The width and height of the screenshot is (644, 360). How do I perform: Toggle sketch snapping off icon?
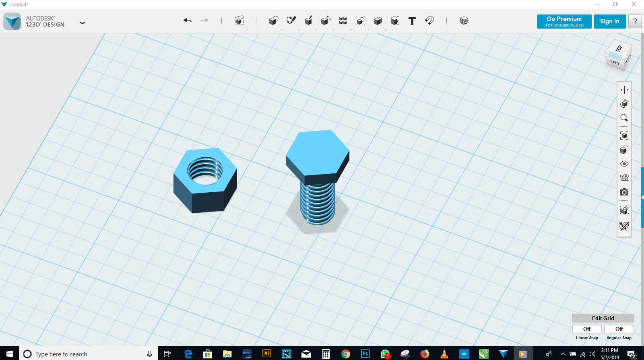624,226
